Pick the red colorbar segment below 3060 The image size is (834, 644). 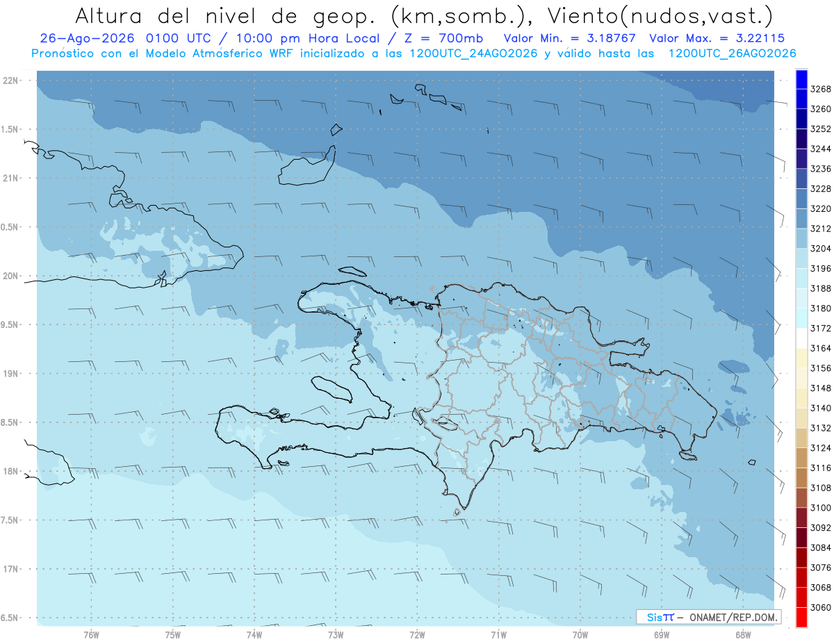(801, 617)
